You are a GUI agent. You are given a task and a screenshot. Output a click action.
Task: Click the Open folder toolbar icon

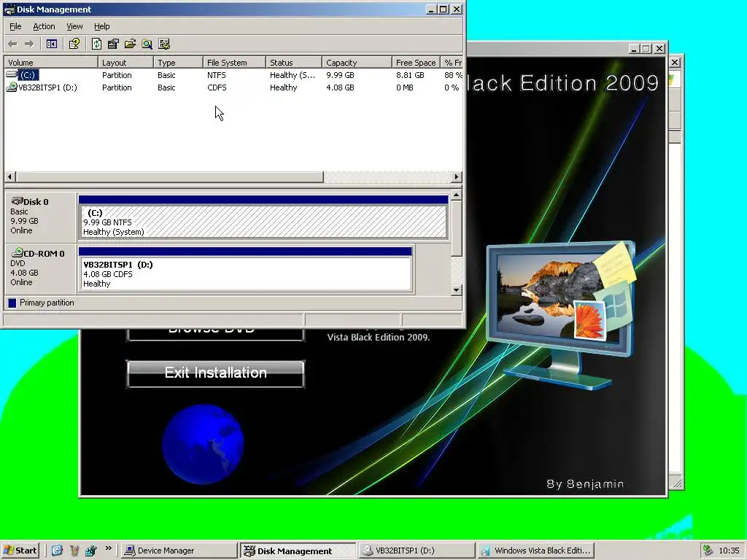click(x=130, y=44)
